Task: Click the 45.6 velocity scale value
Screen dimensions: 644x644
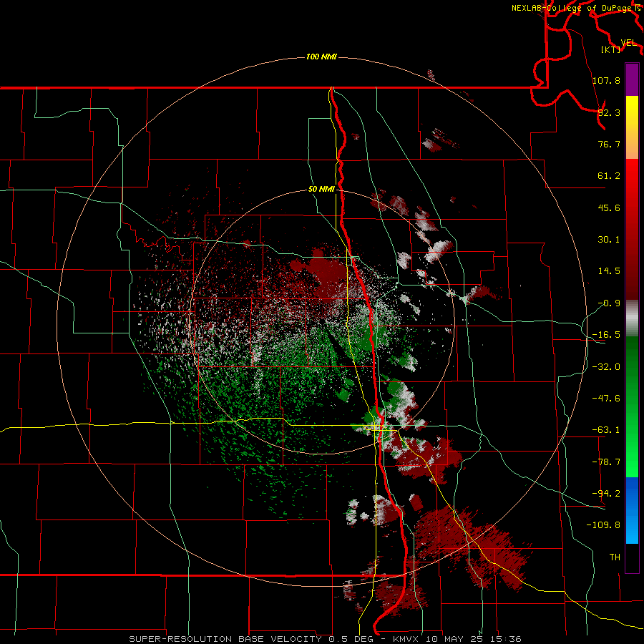Action: tap(609, 208)
